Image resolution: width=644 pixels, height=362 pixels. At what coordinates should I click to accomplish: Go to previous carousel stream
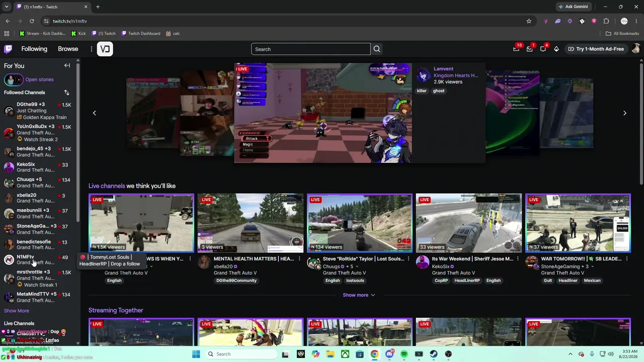point(94,113)
